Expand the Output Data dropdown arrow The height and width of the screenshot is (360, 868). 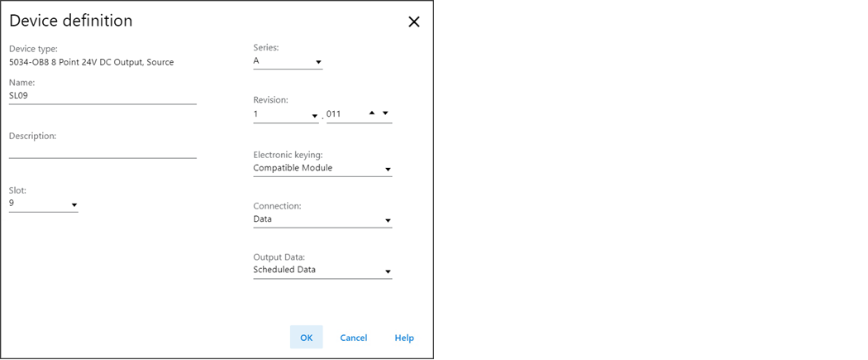pyautogui.click(x=388, y=271)
